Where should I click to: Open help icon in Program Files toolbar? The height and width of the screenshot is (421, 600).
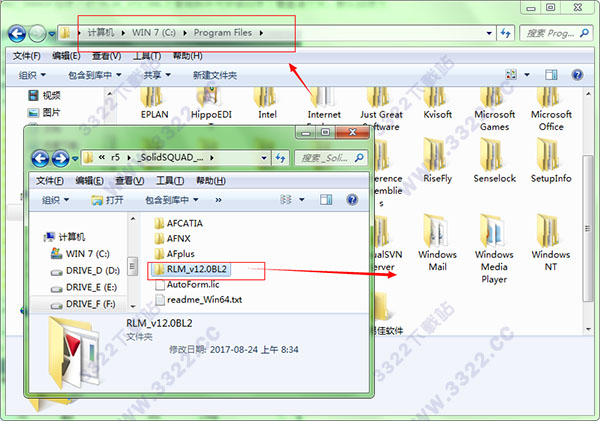pos(577,75)
